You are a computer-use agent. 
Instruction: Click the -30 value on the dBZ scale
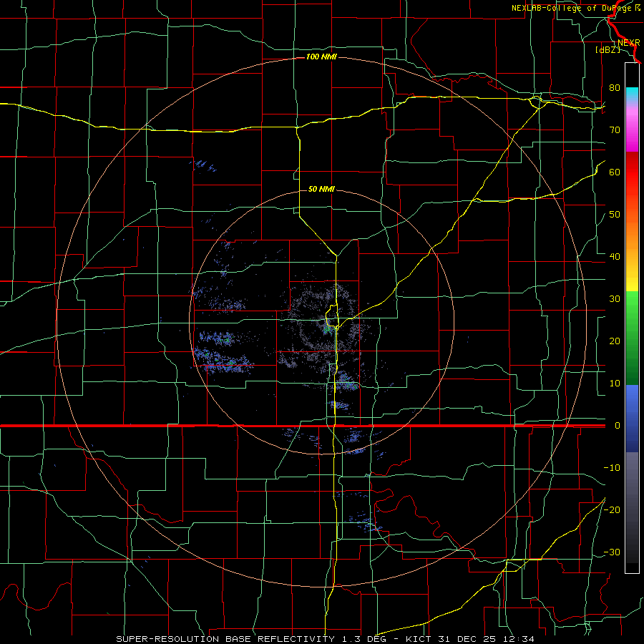click(x=612, y=552)
